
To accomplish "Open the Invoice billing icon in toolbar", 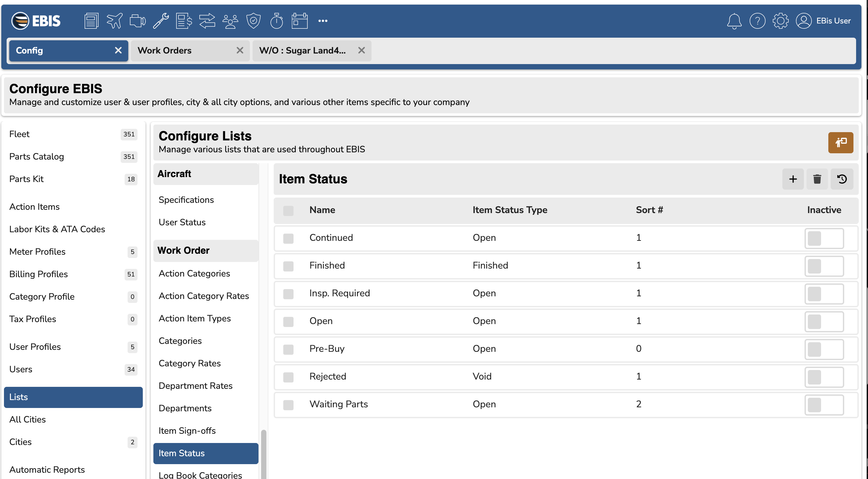I will click(x=183, y=20).
